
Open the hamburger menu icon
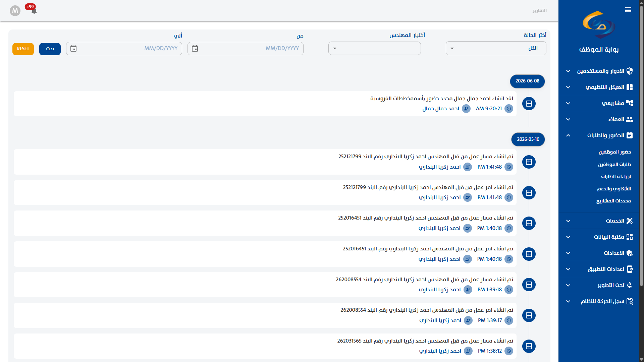(628, 10)
